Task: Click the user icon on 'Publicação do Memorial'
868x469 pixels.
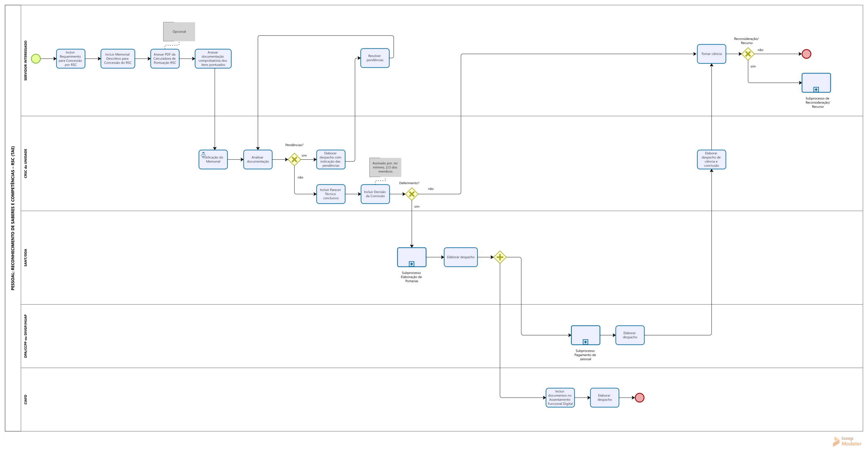Action: [203, 154]
